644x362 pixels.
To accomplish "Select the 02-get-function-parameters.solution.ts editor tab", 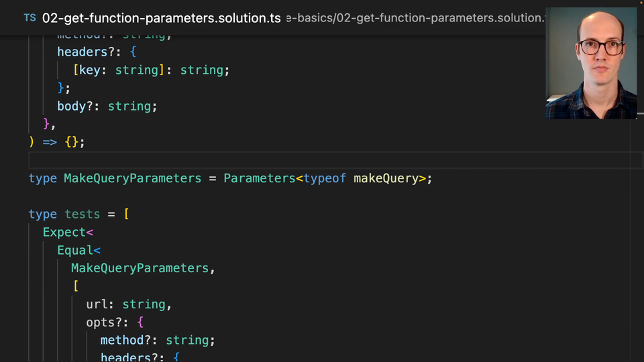I will (x=161, y=18).
